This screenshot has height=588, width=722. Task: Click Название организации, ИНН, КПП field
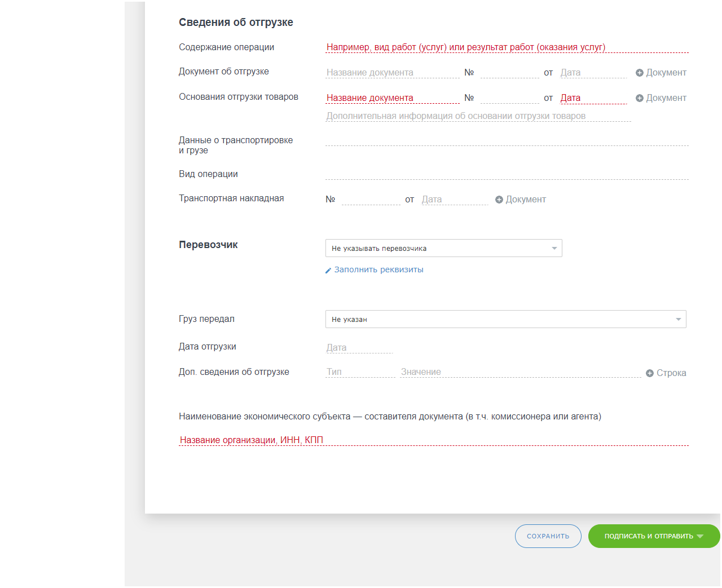[x=434, y=440]
